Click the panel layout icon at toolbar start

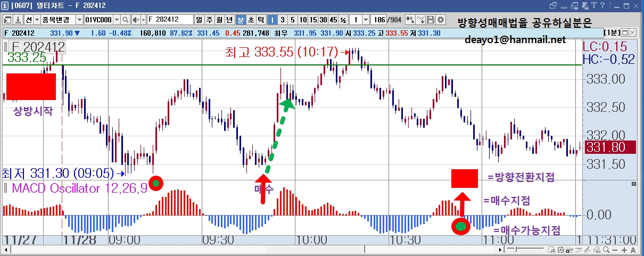7,20
